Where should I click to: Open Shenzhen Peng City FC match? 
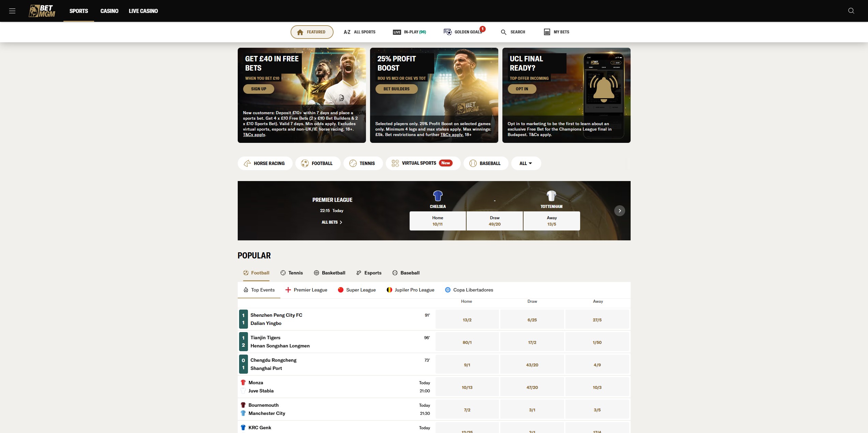(x=336, y=319)
